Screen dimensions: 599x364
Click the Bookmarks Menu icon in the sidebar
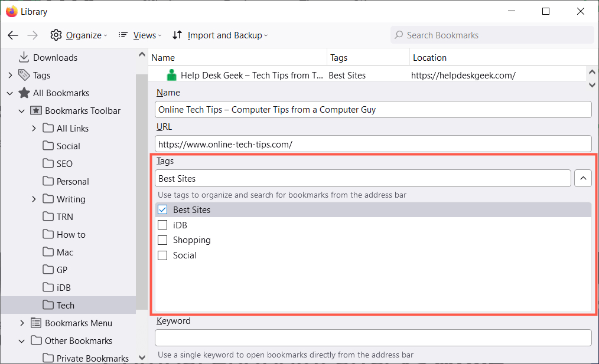[36, 323]
